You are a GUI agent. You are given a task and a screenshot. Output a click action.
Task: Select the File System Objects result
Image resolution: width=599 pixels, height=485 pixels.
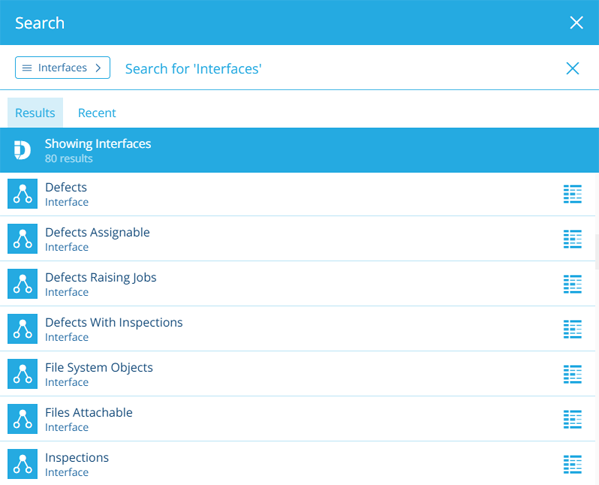coord(298,374)
